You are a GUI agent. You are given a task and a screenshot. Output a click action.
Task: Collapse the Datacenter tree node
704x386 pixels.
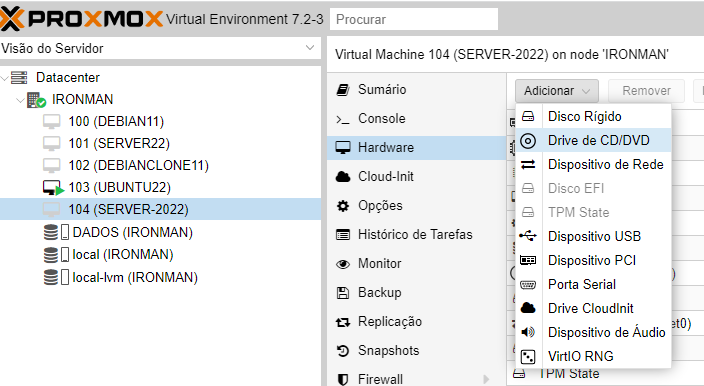[5, 78]
